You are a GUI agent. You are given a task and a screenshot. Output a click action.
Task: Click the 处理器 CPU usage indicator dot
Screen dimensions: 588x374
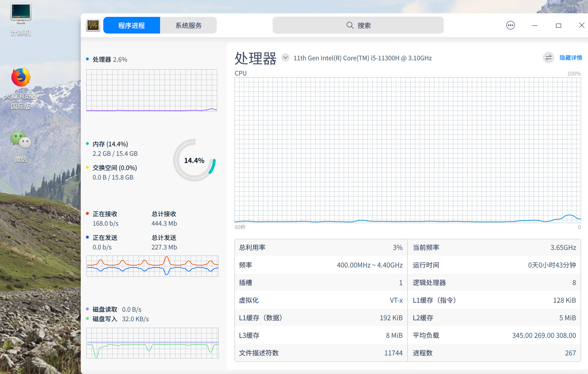click(87, 59)
